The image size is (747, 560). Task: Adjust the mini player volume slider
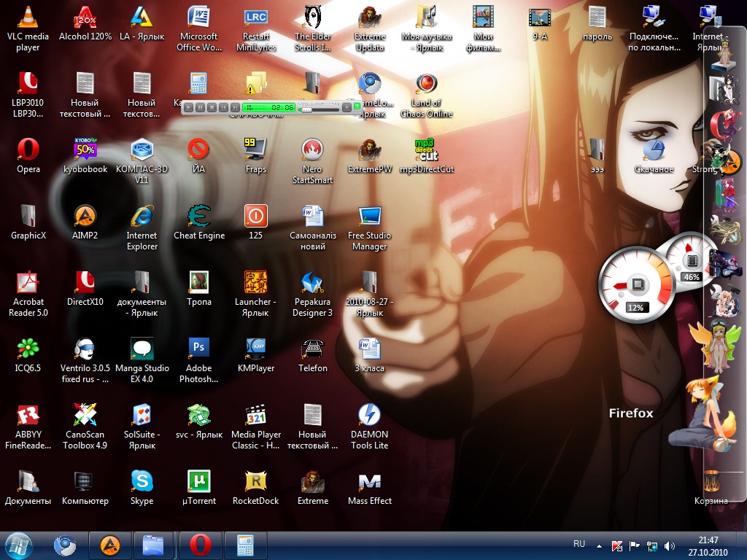306,109
